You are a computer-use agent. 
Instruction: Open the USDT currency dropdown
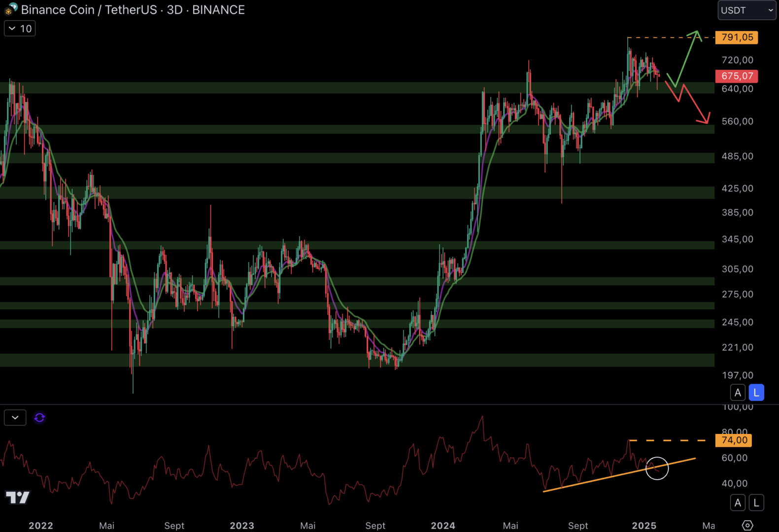tap(746, 10)
